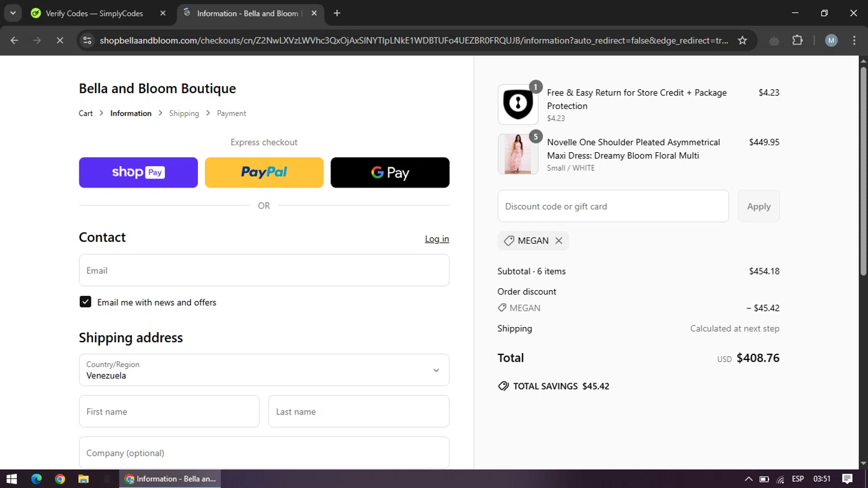
Task: Pay with Google Pay express checkout
Action: point(390,173)
